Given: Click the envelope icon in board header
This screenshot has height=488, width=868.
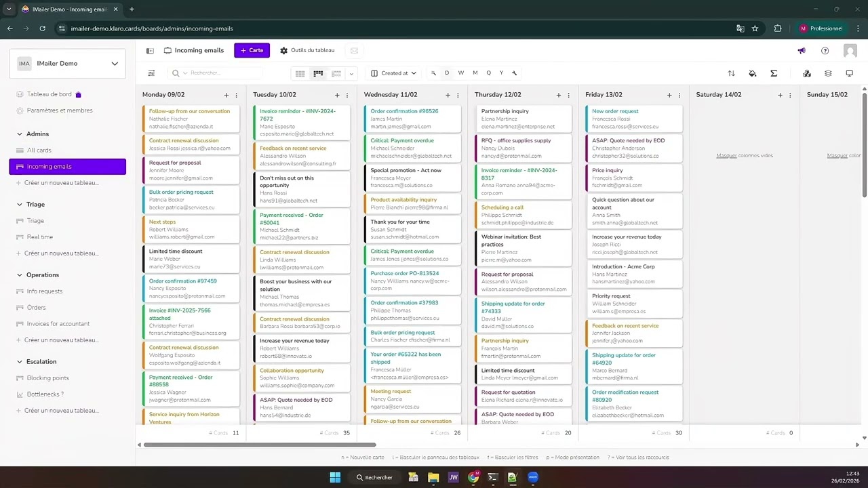Looking at the screenshot, I should pyautogui.click(x=354, y=51).
